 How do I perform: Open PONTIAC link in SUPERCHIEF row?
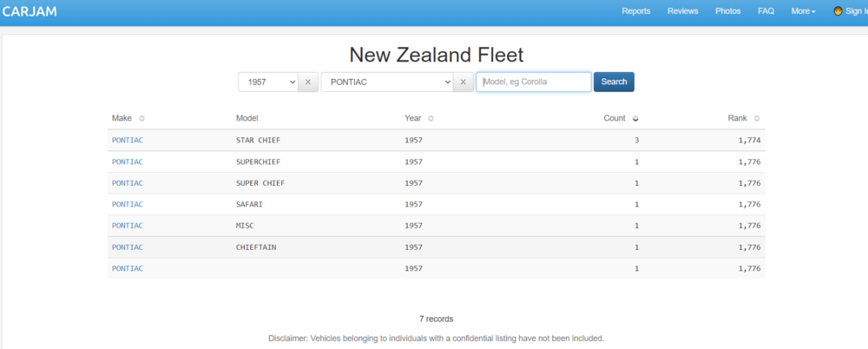(128, 161)
